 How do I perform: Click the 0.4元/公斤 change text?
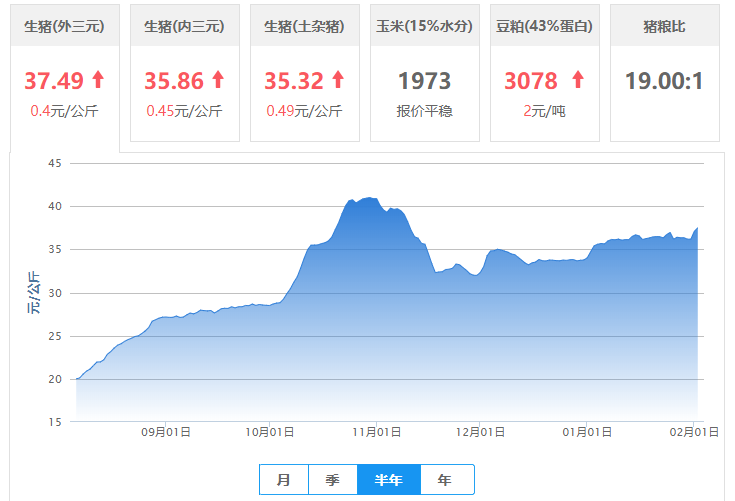(x=64, y=111)
